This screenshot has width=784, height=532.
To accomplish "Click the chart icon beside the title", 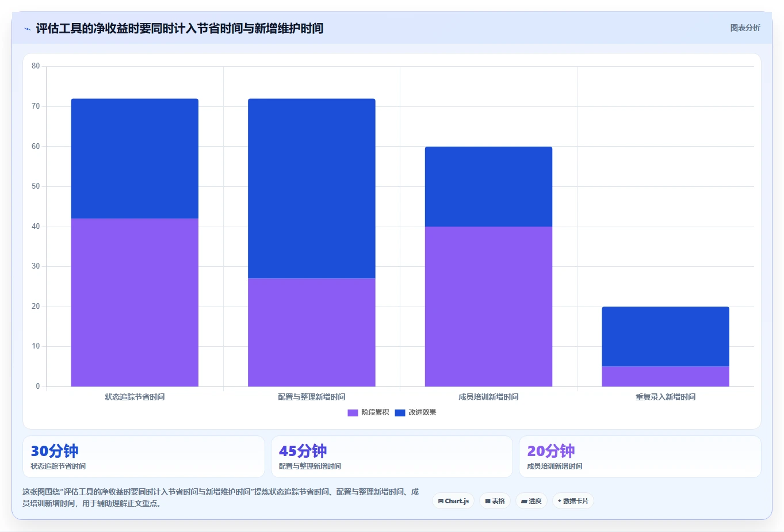I will 27,29.
